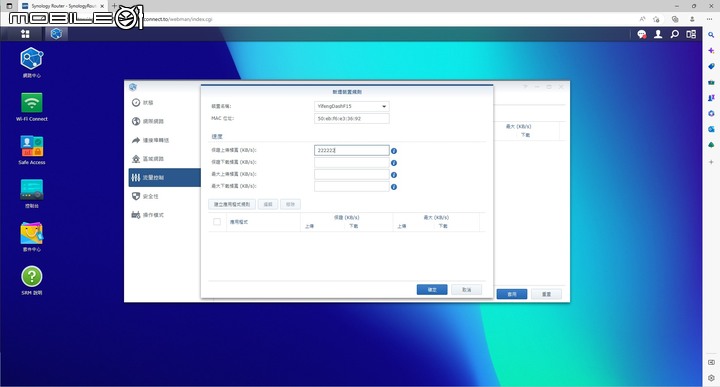
Task: Go to Security (安全性) in the sidebar
Action: 163,196
